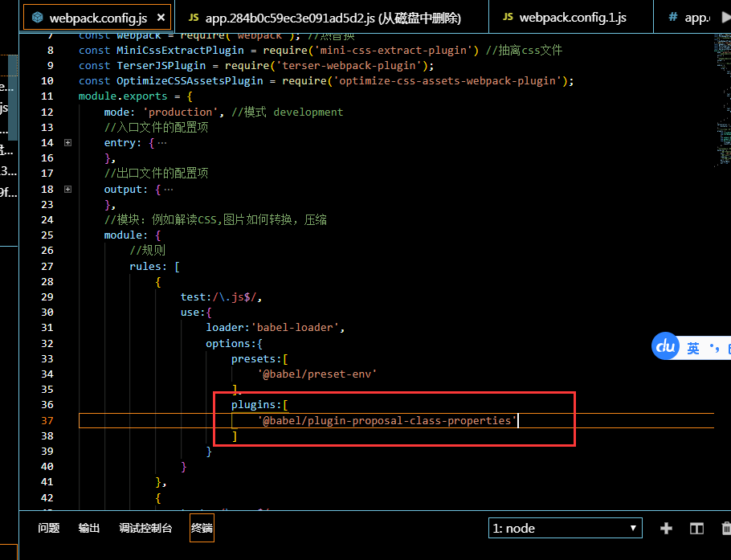Select the 终端 terminal panel
The height and width of the screenshot is (560, 731).
click(x=202, y=528)
